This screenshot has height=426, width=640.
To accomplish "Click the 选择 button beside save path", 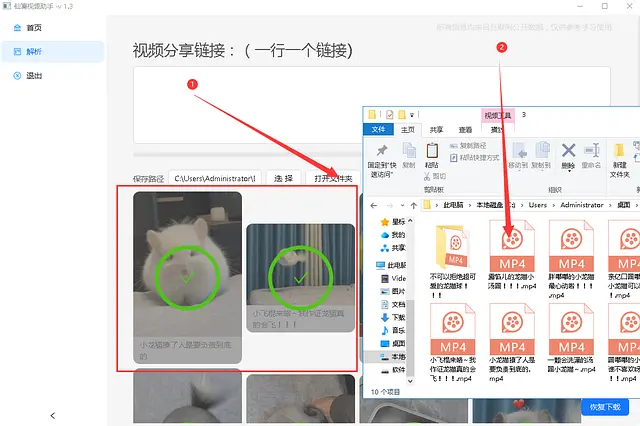I will 283,178.
